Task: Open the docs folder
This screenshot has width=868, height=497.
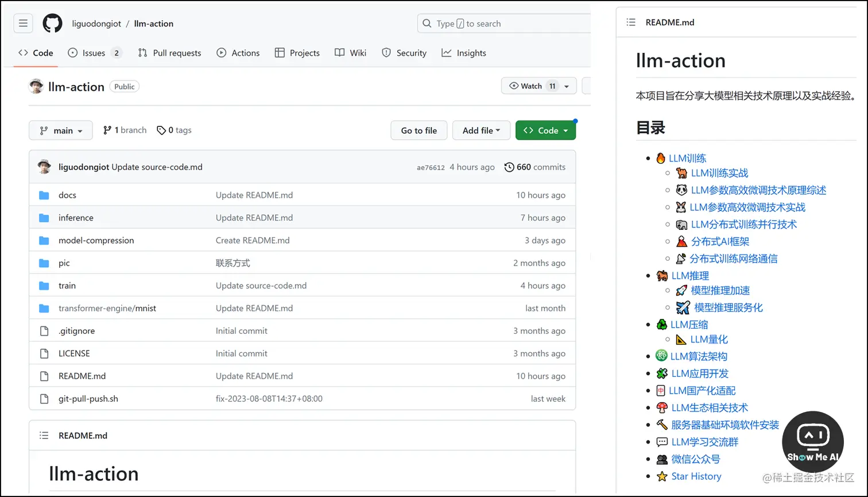Action: [x=67, y=195]
